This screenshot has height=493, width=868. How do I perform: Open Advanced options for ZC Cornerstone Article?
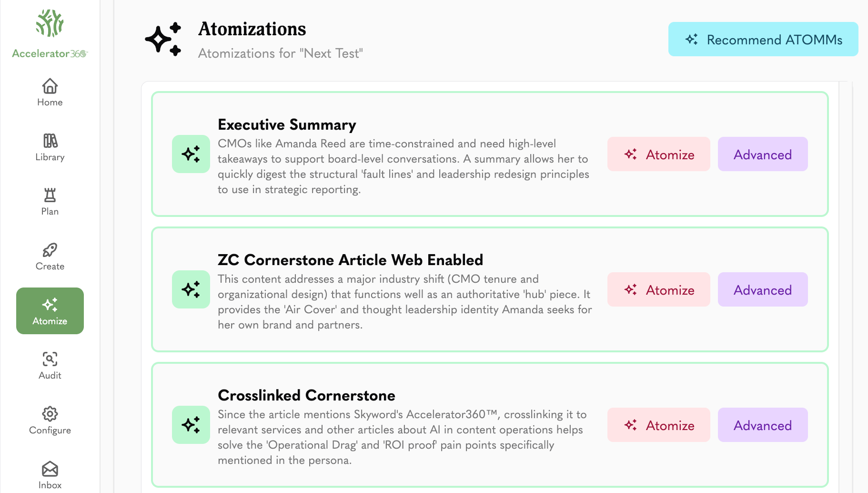tap(763, 289)
